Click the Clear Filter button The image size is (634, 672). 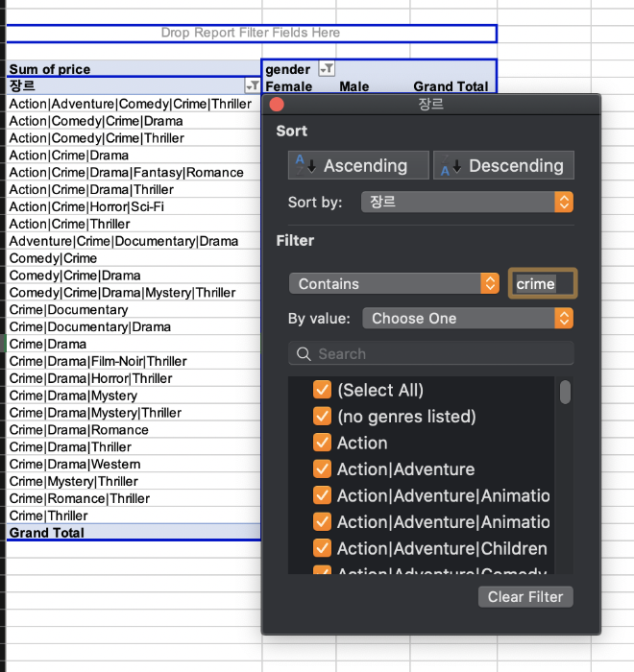(525, 596)
